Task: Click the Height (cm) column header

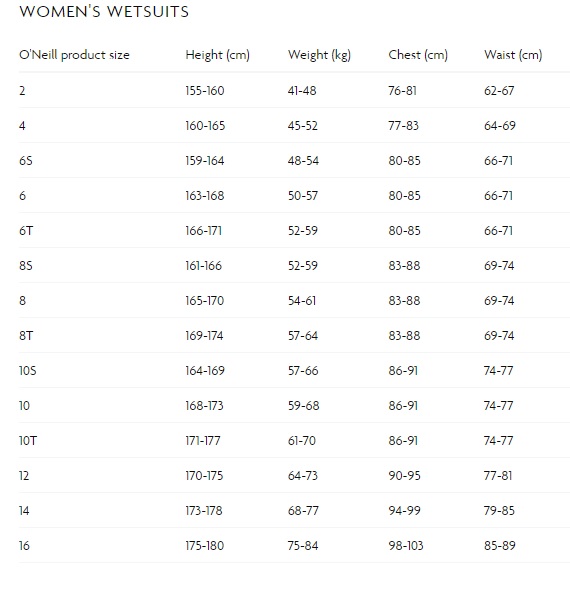Action: (x=217, y=55)
